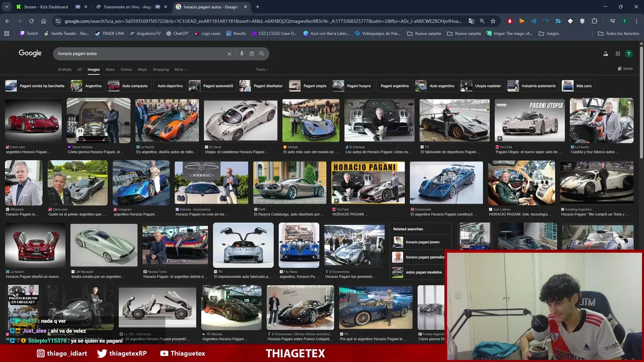Open the Google Labs flask icon
The image size is (644, 362).
click(x=605, y=54)
